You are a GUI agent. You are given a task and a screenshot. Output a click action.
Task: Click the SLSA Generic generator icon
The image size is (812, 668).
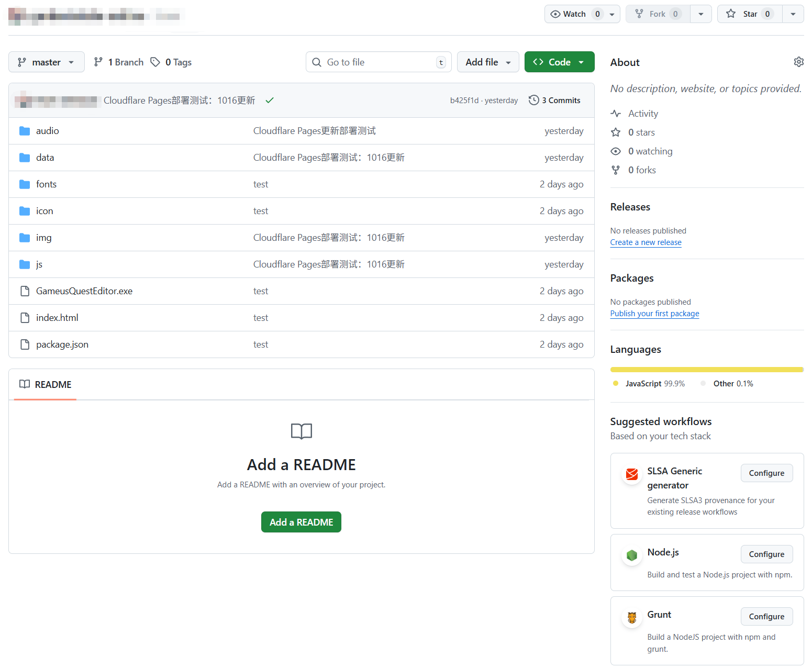click(632, 474)
